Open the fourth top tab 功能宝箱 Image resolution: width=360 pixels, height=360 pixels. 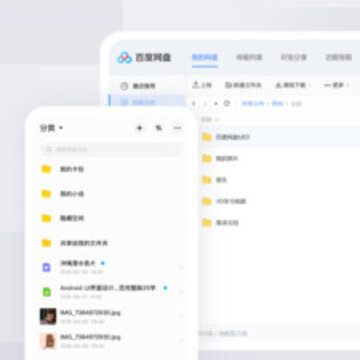[338, 57]
